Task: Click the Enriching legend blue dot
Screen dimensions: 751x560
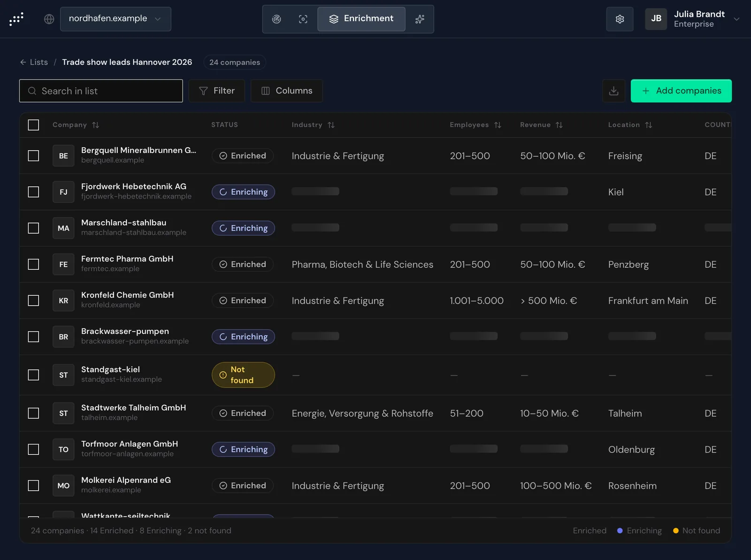Action: point(620,530)
